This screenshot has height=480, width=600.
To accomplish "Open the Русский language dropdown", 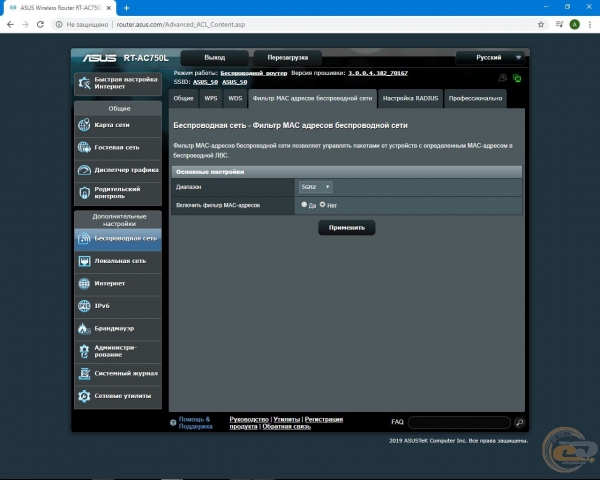I will [x=489, y=58].
